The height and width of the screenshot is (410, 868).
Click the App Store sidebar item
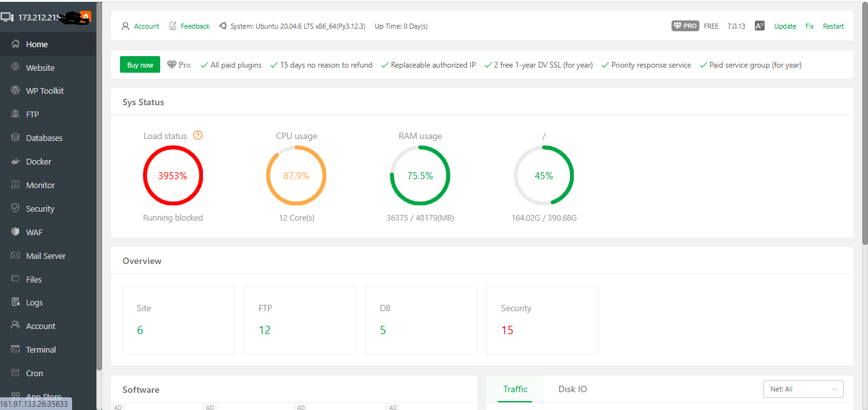48,397
